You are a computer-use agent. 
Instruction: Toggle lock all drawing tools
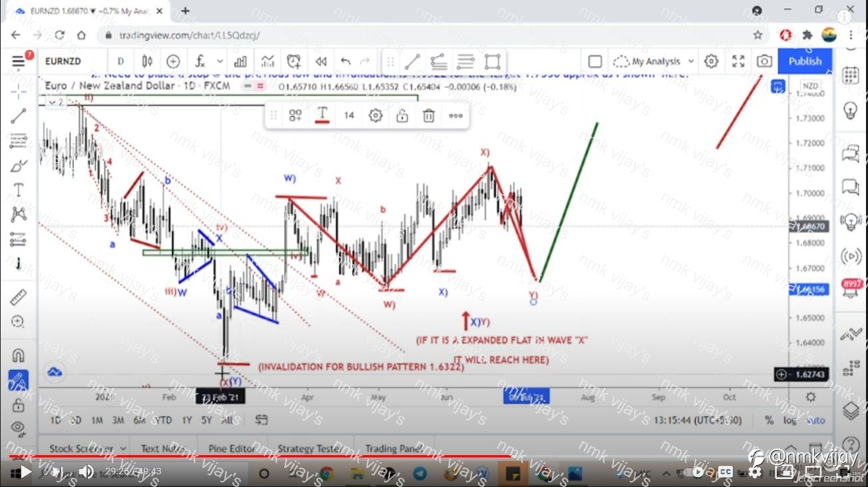[18, 406]
